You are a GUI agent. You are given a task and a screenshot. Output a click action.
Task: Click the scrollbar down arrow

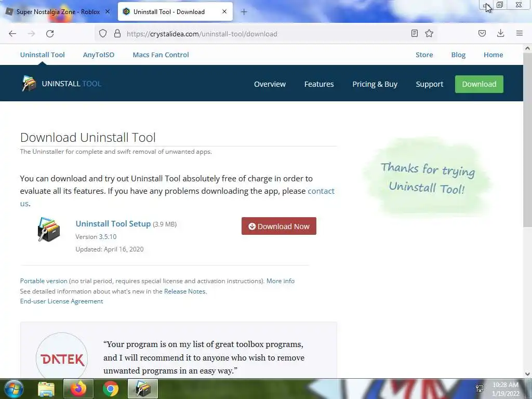527,374
